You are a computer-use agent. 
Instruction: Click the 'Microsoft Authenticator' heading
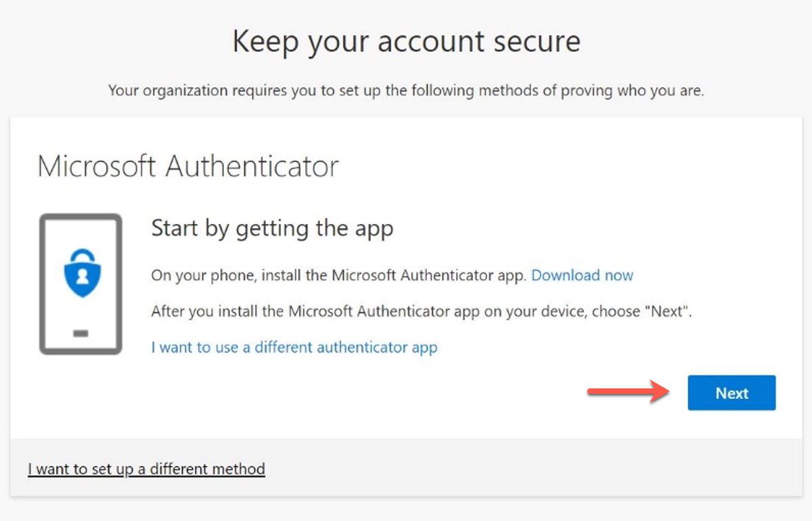188,166
